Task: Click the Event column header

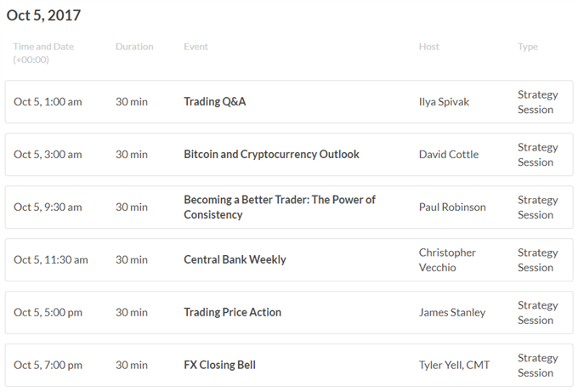Action: pyautogui.click(x=195, y=47)
